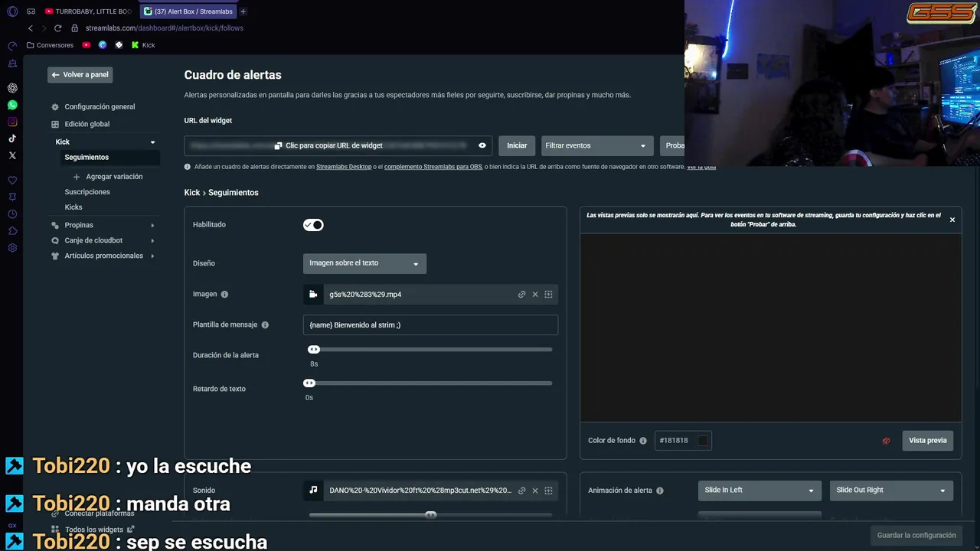Toggle the Habilitado switch
Image resolution: width=980 pixels, height=551 pixels.
[x=313, y=225]
